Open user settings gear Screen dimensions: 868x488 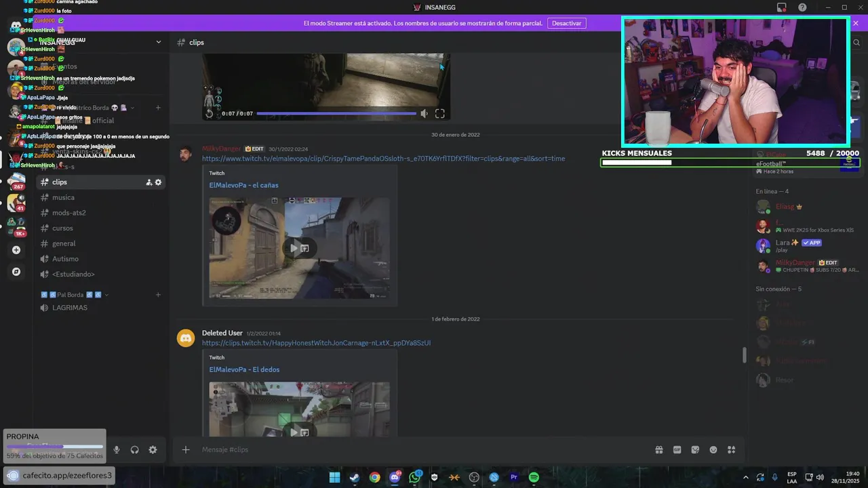click(x=153, y=450)
